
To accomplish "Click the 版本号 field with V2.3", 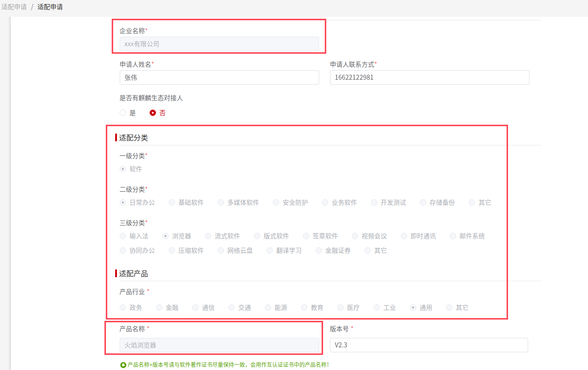I will point(428,345).
